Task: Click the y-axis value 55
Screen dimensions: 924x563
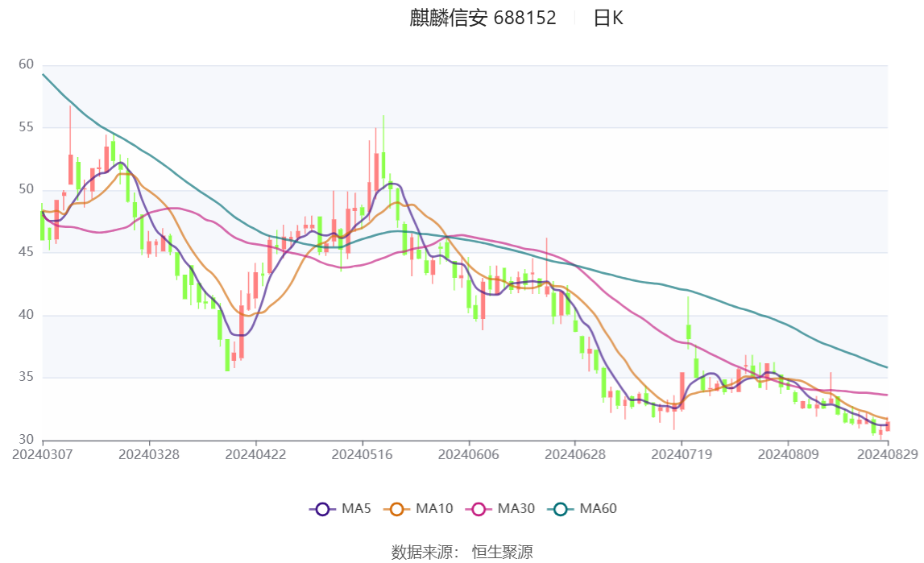Action: point(27,126)
